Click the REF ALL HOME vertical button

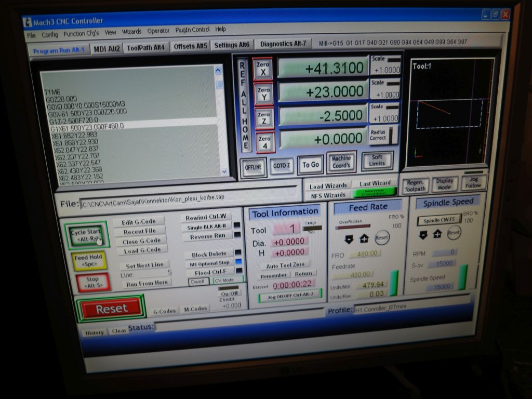click(244, 105)
